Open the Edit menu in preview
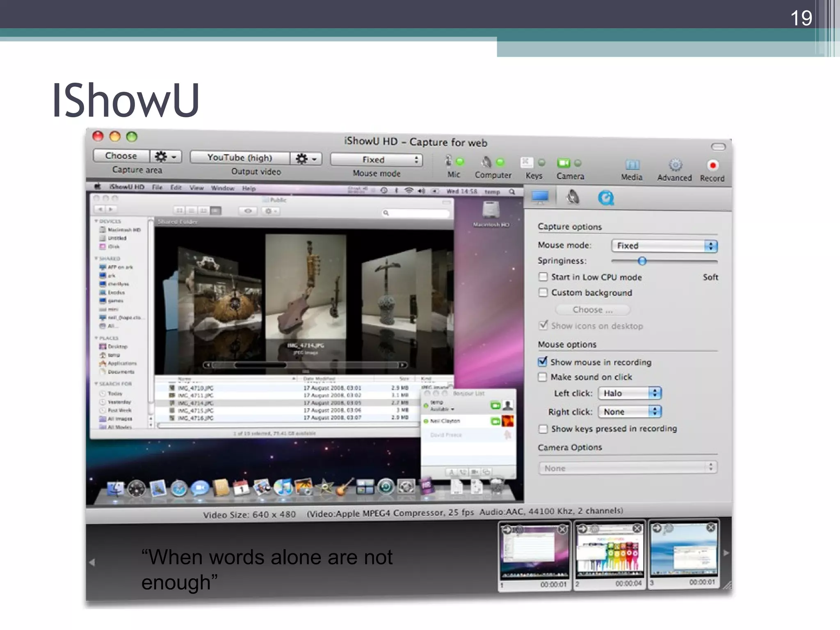The height and width of the screenshot is (630, 840). pyautogui.click(x=176, y=187)
